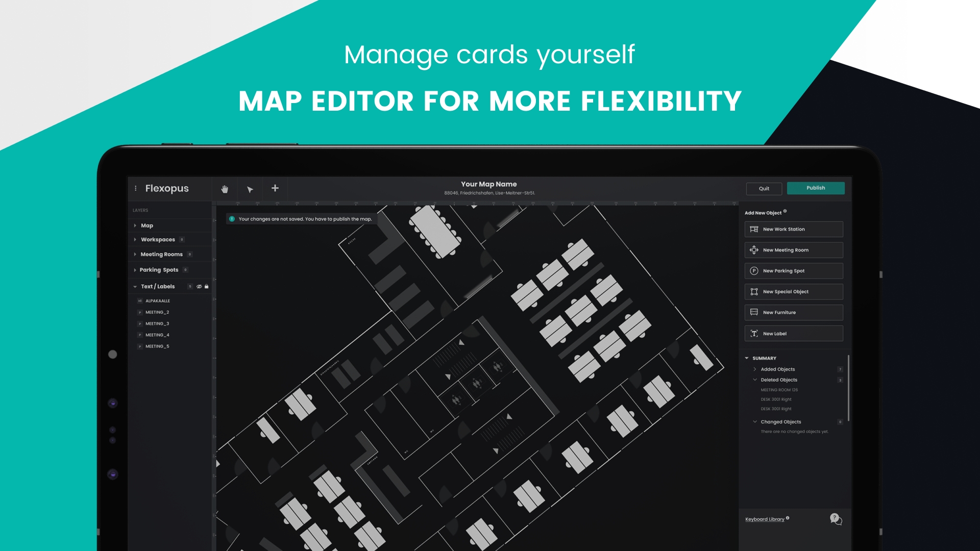Click the Publish button
Viewport: 980px width, 551px height.
(x=815, y=188)
